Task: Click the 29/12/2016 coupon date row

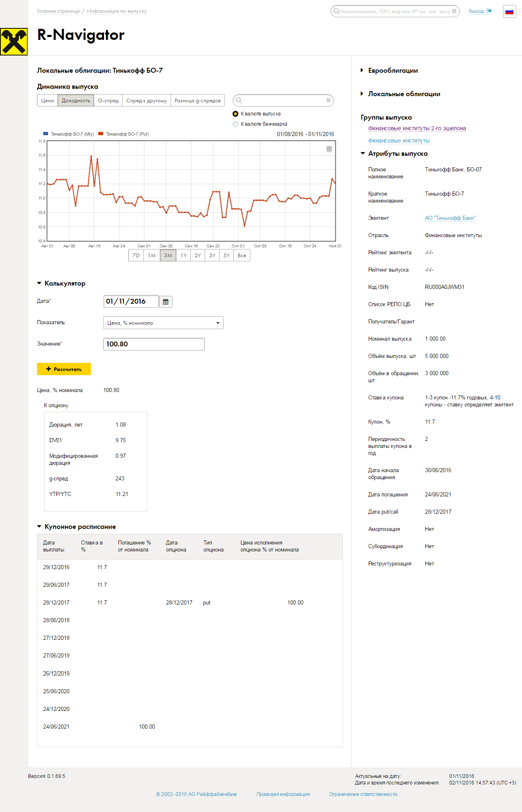Action: pyautogui.click(x=56, y=567)
